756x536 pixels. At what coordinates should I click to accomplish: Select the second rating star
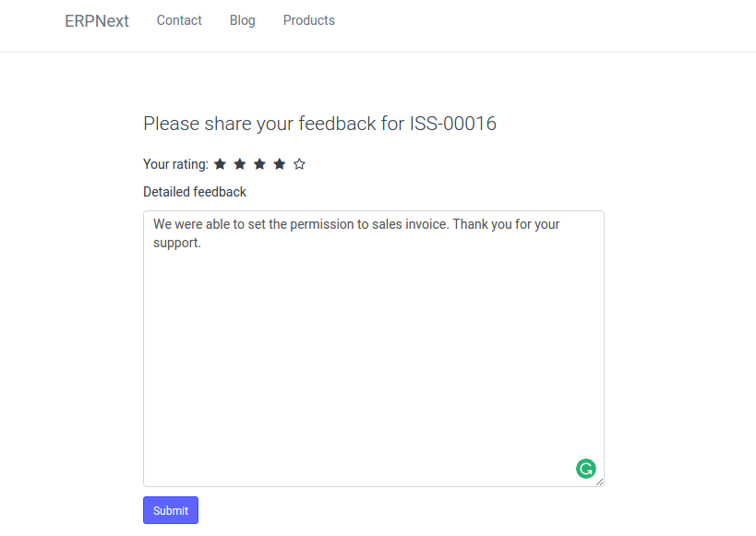(x=240, y=164)
